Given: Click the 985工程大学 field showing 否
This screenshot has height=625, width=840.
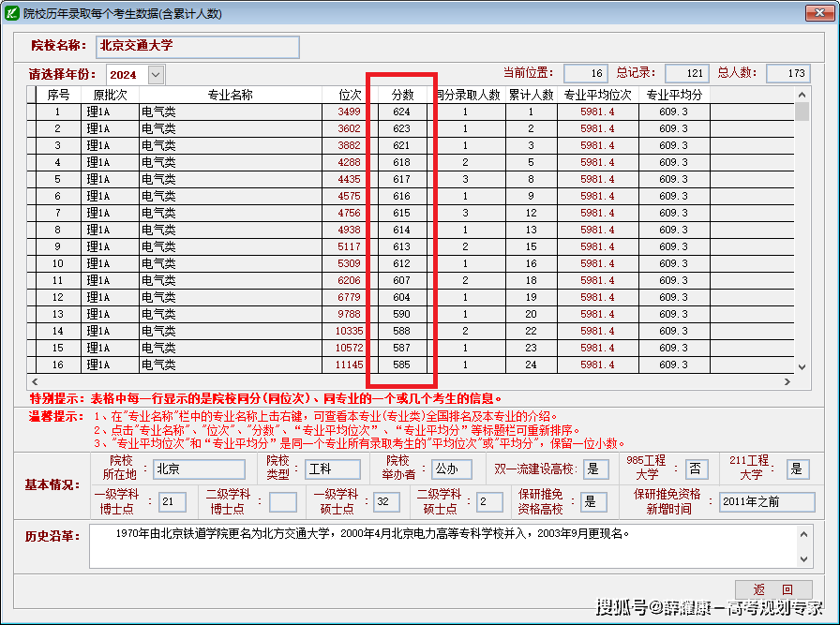Looking at the screenshot, I should coord(697,469).
